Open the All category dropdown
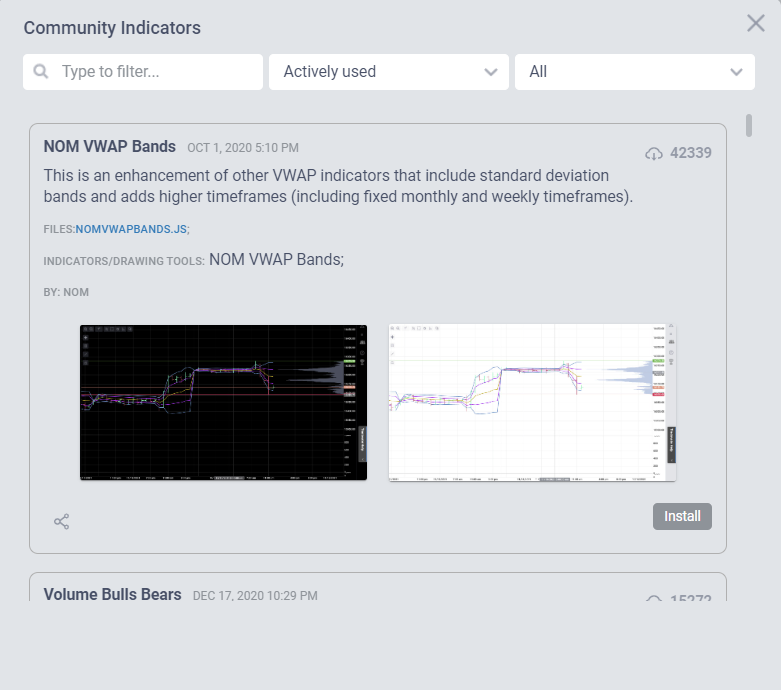This screenshot has width=781, height=690. [x=635, y=72]
